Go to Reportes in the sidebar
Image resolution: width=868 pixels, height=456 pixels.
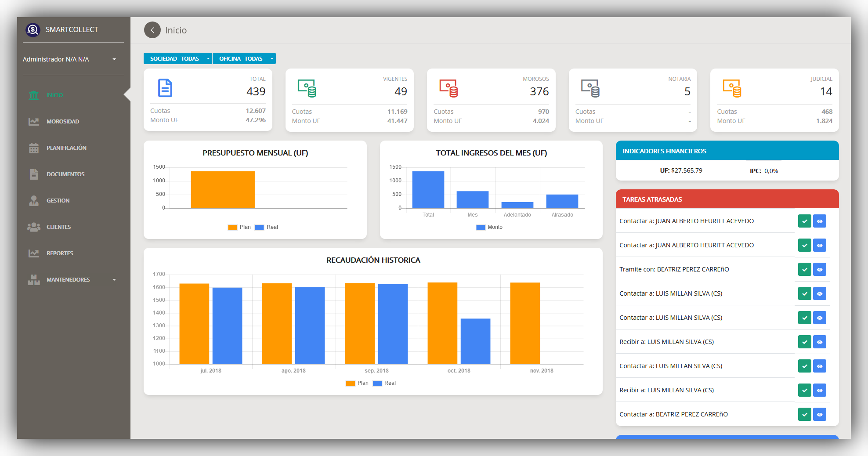pos(60,253)
